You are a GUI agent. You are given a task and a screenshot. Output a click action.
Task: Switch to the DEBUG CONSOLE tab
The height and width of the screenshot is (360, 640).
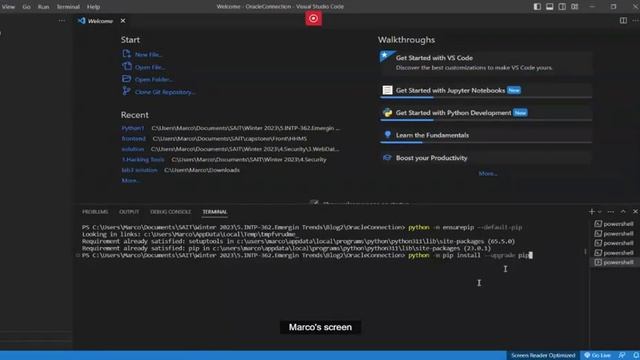[x=170, y=212]
